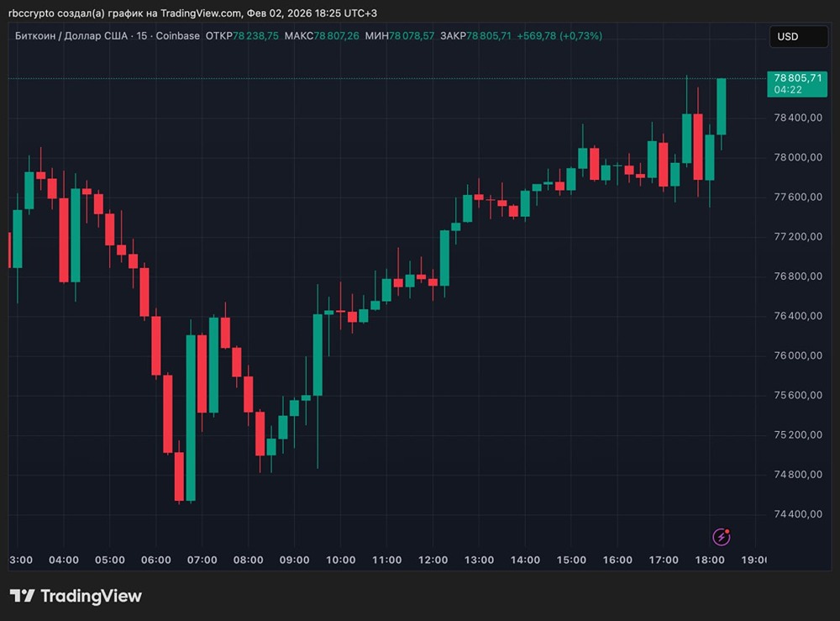Click the purple lightning bolt icon
Image resolution: width=840 pixels, height=621 pixels.
(x=721, y=536)
